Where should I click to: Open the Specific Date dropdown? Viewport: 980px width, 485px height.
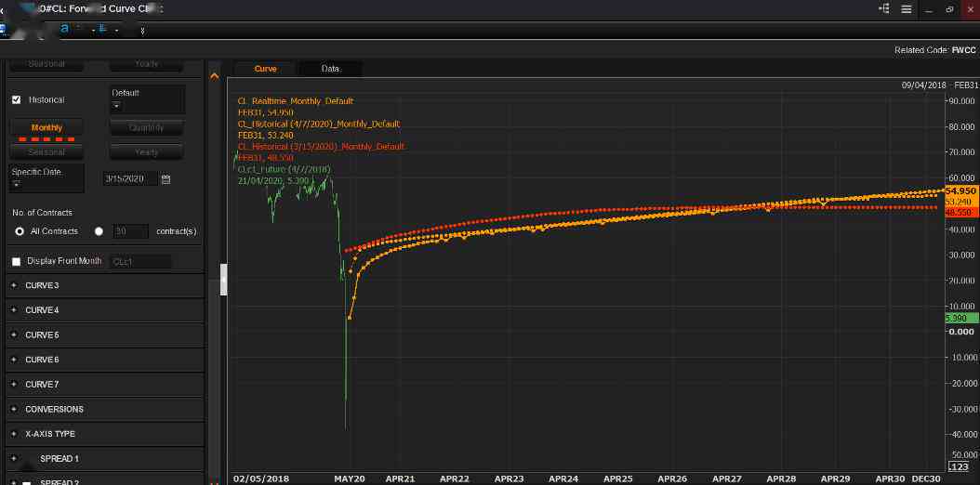[x=46, y=178]
